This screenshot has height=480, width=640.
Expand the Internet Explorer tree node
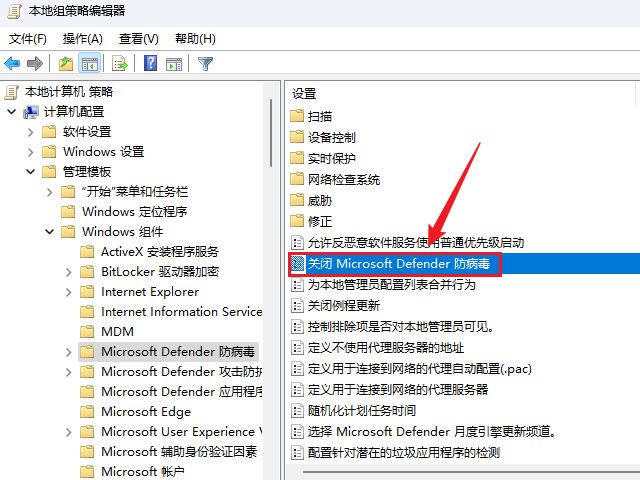69,292
